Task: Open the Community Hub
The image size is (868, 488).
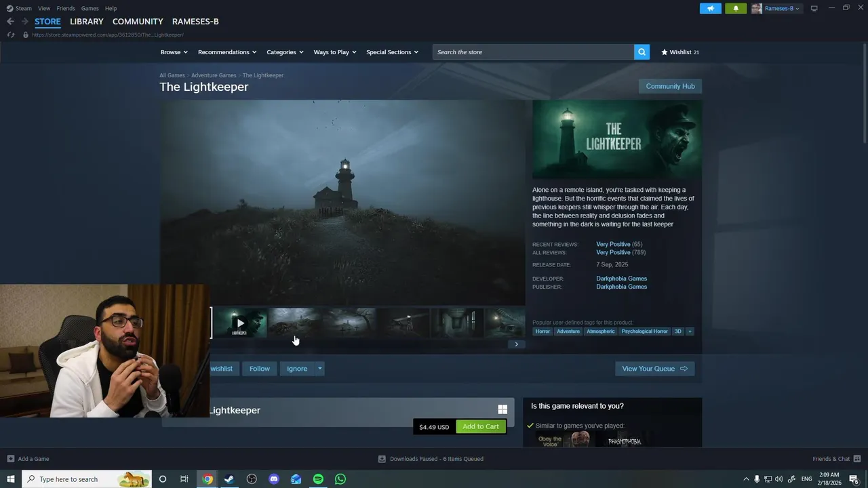Action: point(670,86)
